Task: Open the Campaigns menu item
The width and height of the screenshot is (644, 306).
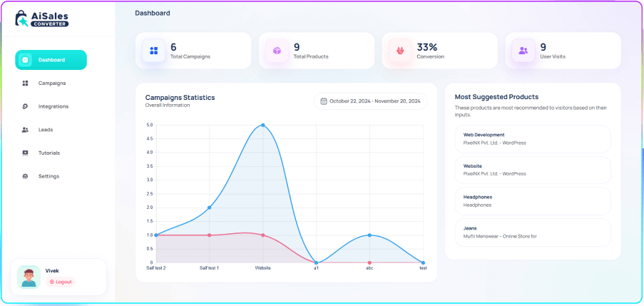Action: [x=51, y=83]
